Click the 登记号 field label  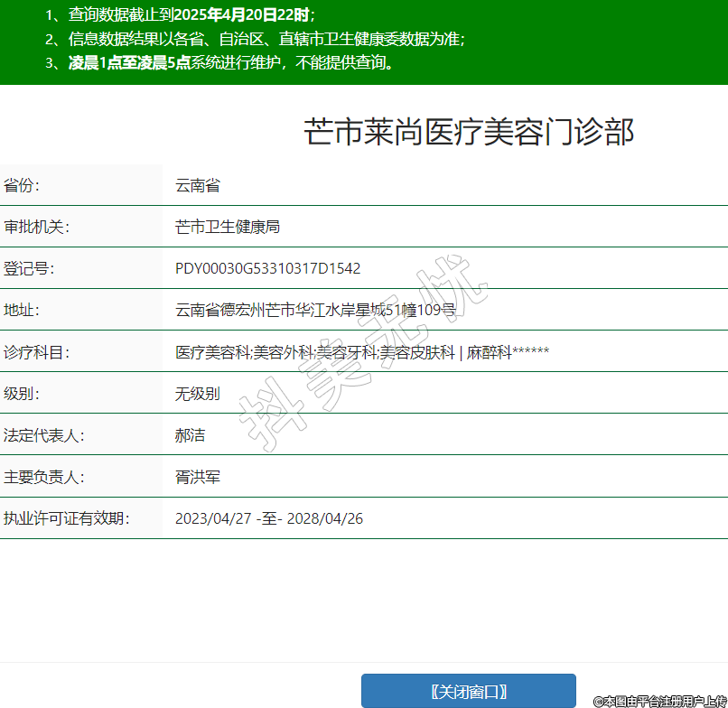click(x=29, y=269)
